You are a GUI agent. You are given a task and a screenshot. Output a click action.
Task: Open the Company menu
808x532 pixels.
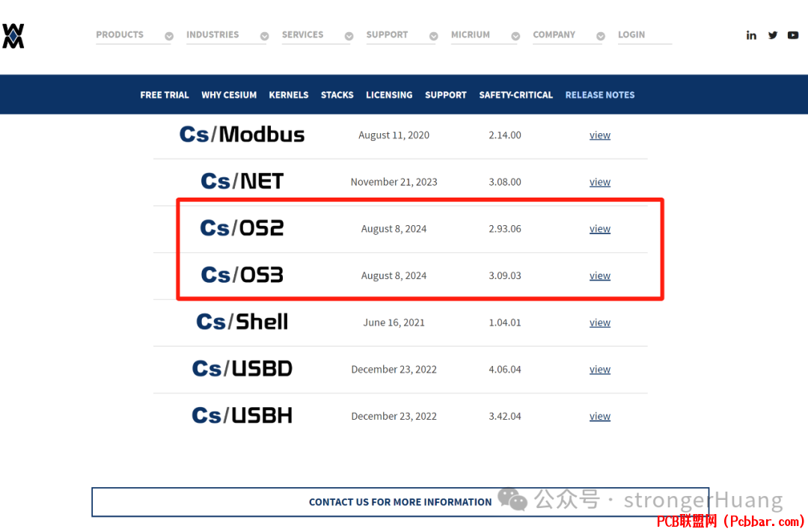click(554, 34)
